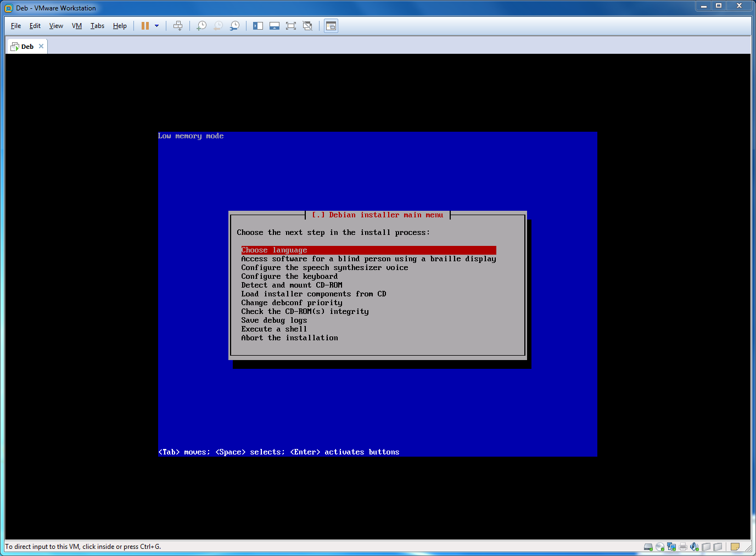The image size is (756, 556).
Task: Switch to Unity mode
Action: pos(307,26)
